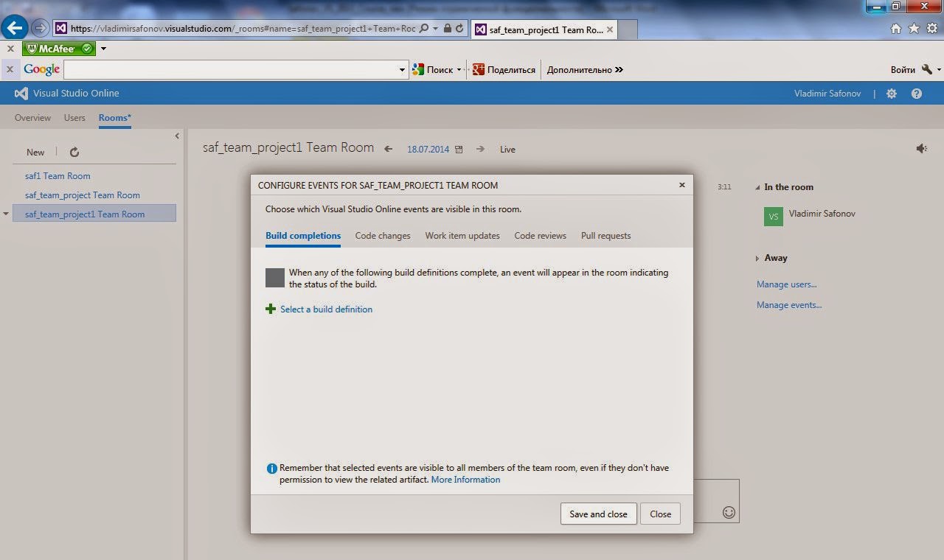Click the 18.07.2014 date link
The image size is (944, 560).
pos(428,150)
